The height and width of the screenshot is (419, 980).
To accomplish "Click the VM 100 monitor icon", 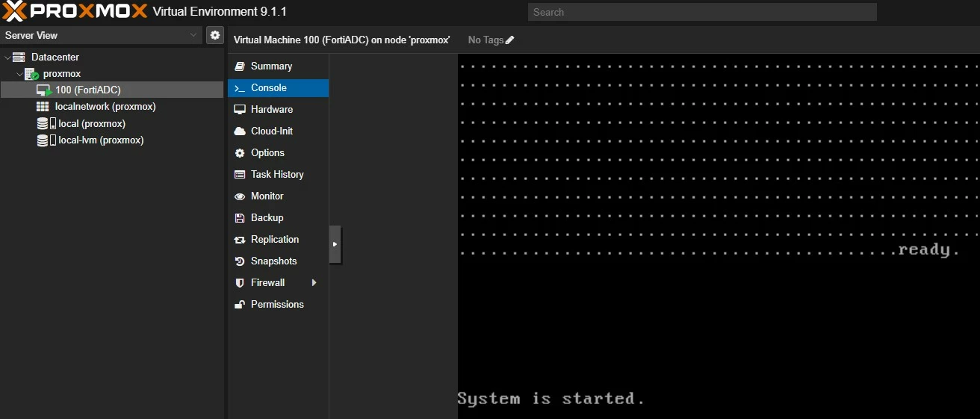I will click(43, 90).
